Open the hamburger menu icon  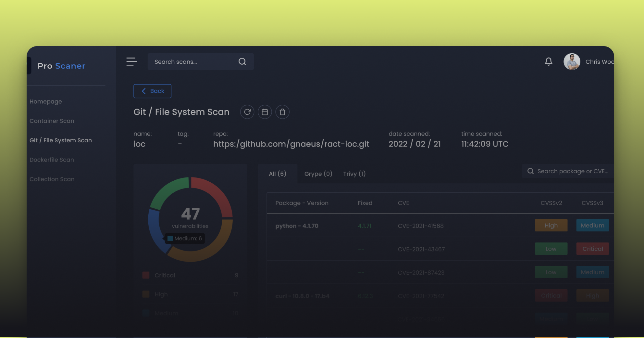coord(131,62)
